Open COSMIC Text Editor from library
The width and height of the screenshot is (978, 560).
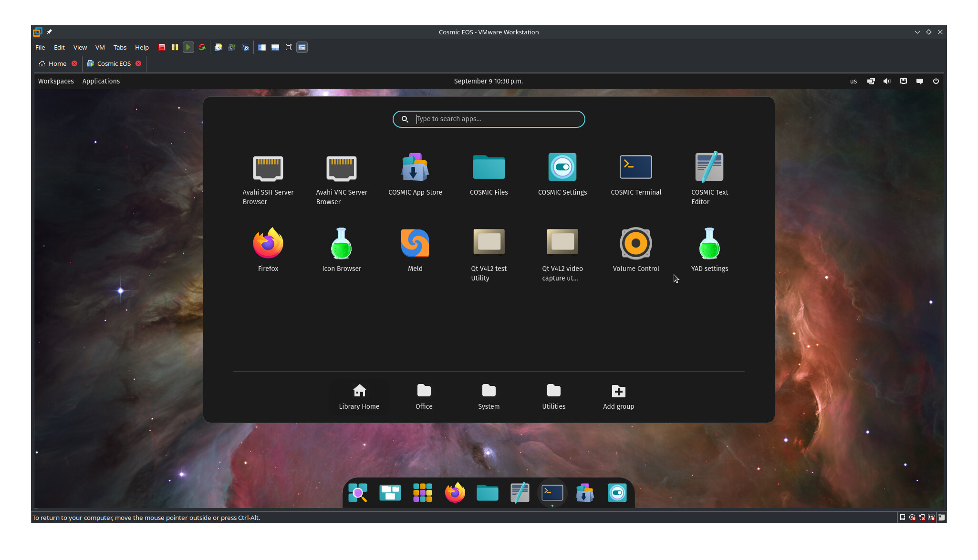tap(709, 179)
